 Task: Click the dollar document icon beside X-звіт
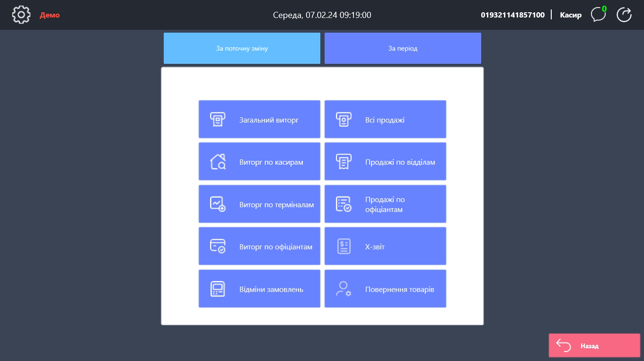click(344, 246)
